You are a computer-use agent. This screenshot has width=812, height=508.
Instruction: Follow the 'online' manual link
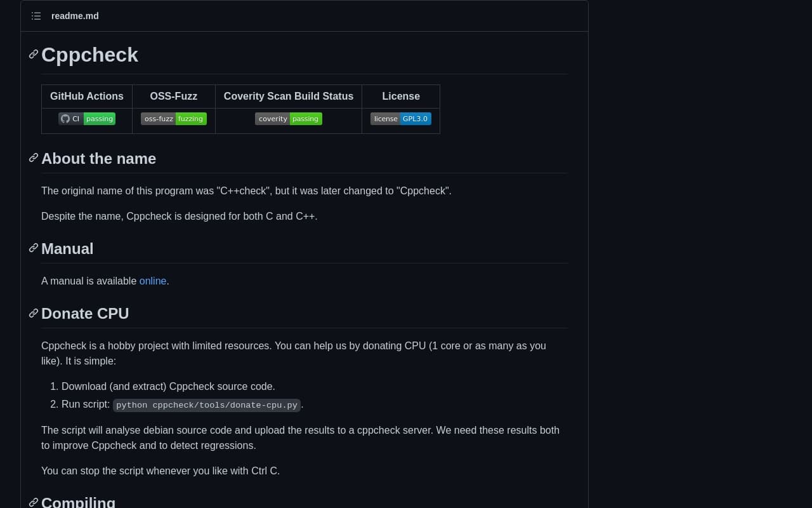[x=153, y=281]
